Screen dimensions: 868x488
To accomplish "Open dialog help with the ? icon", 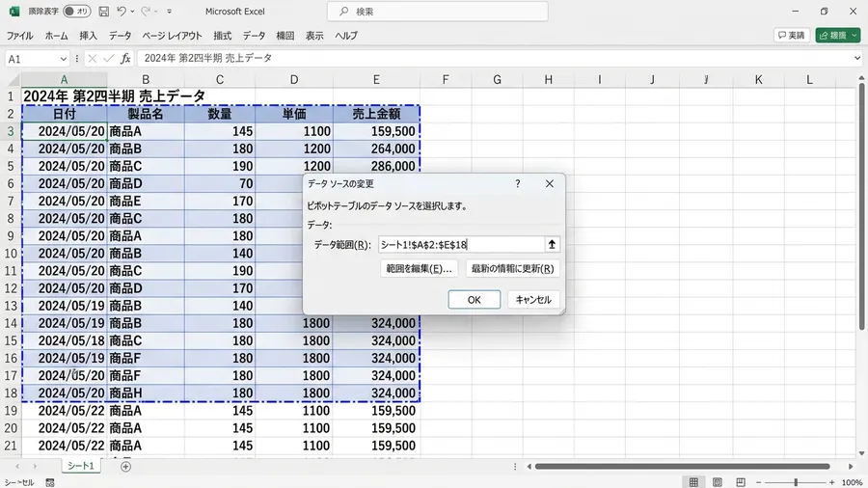I will [518, 183].
